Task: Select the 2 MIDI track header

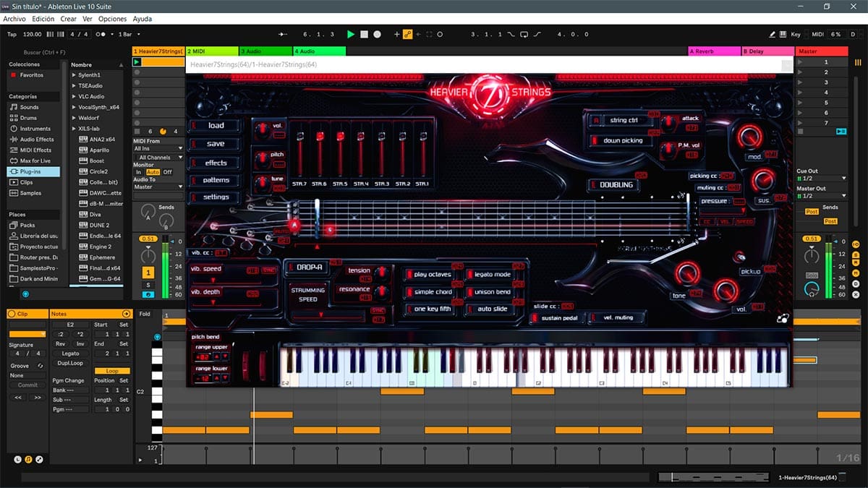Action: point(212,51)
